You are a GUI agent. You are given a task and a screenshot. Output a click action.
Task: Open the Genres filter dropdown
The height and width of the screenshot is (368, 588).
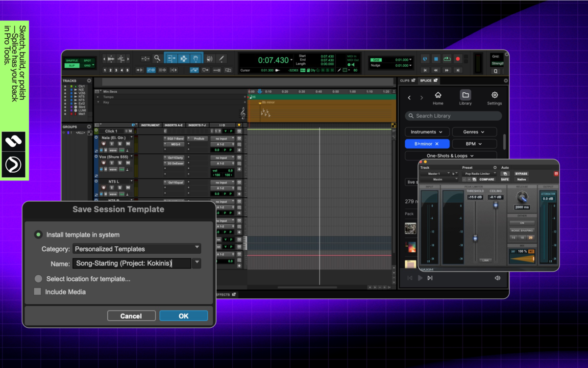(x=474, y=131)
